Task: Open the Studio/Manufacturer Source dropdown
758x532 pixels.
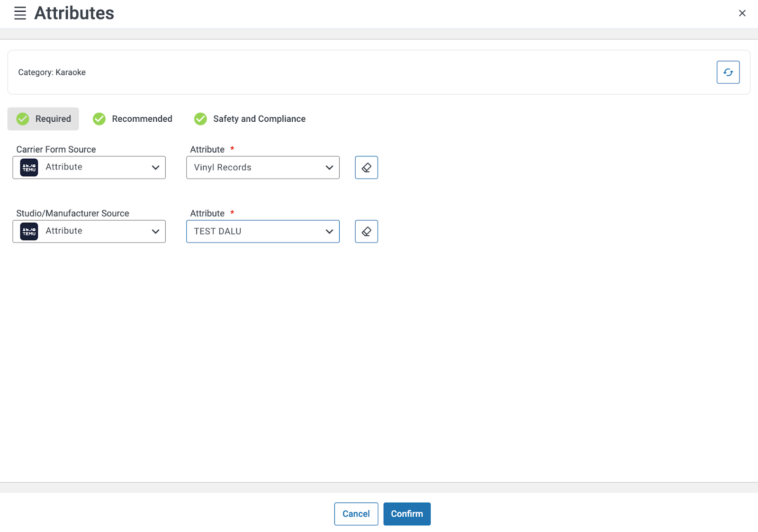Action: [x=89, y=231]
